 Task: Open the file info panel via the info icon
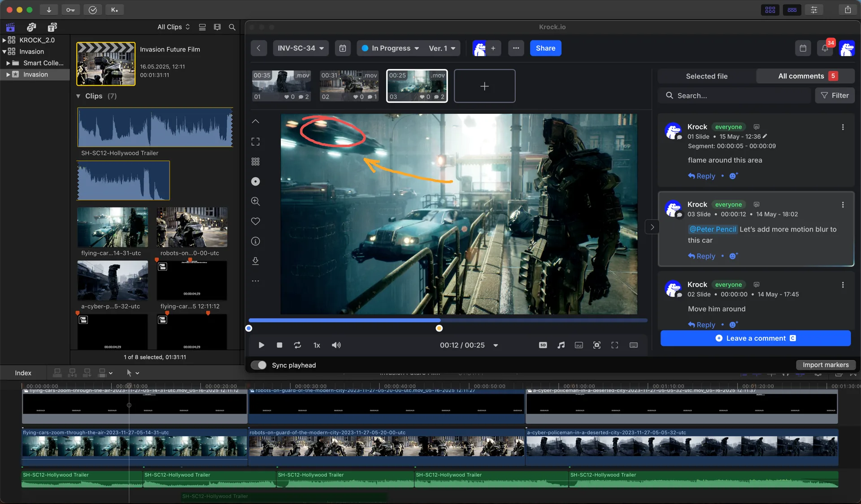click(x=256, y=241)
